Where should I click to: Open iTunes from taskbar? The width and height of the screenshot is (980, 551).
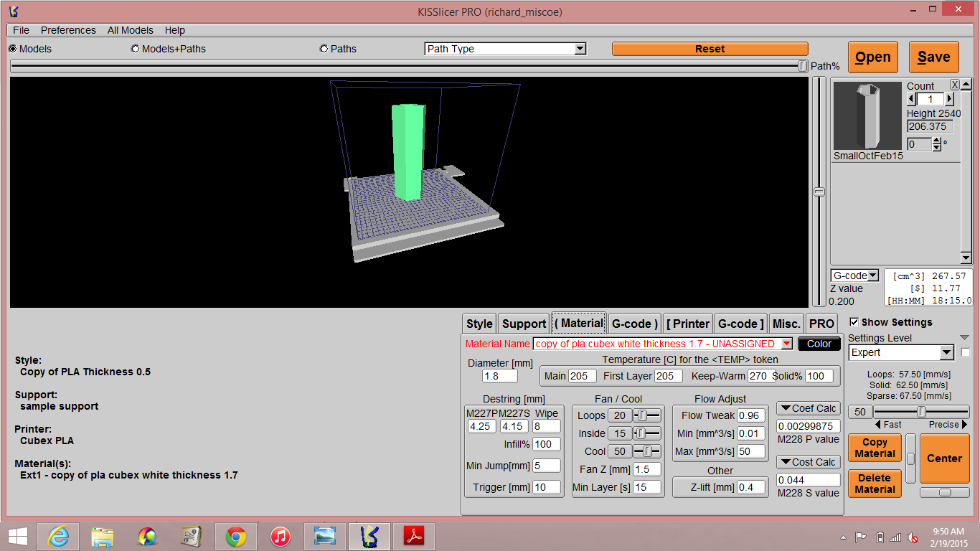[x=280, y=537]
